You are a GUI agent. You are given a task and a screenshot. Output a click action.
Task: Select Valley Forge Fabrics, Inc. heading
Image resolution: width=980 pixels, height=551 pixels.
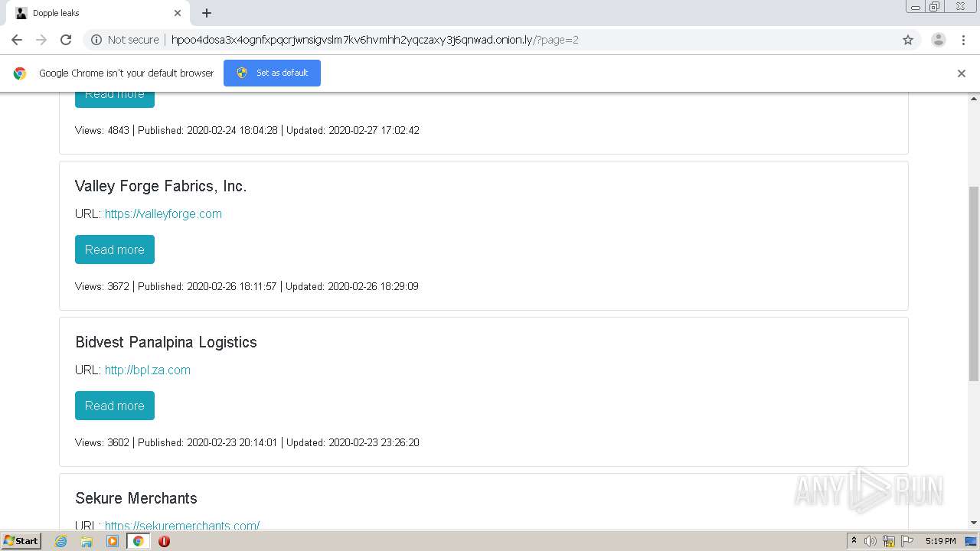click(x=161, y=186)
